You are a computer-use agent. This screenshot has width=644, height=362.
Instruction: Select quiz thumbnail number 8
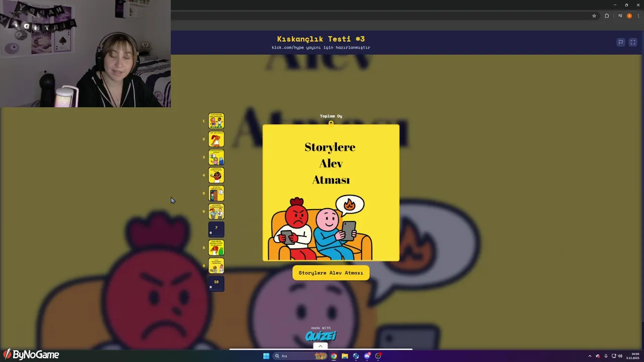tap(216, 247)
